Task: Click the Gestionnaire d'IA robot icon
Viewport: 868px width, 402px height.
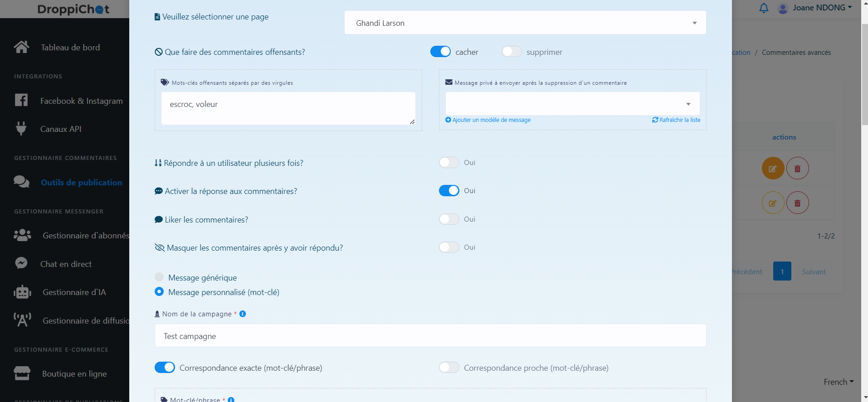Action: (x=22, y=292)
